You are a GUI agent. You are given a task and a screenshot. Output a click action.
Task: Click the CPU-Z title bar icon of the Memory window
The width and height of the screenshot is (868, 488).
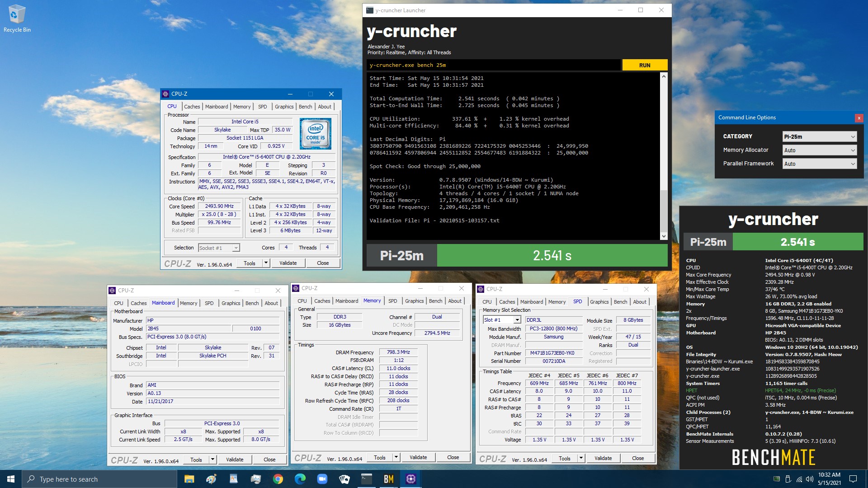296,288
